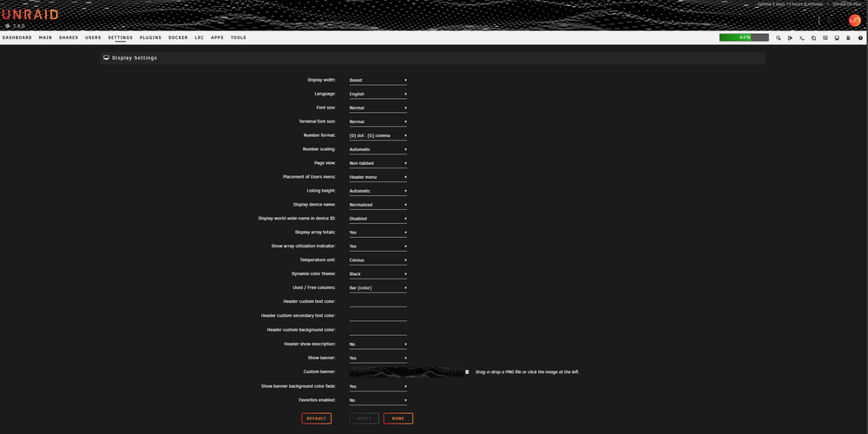
Task: Click the Header custom text color field
Action: pos(378,302)
